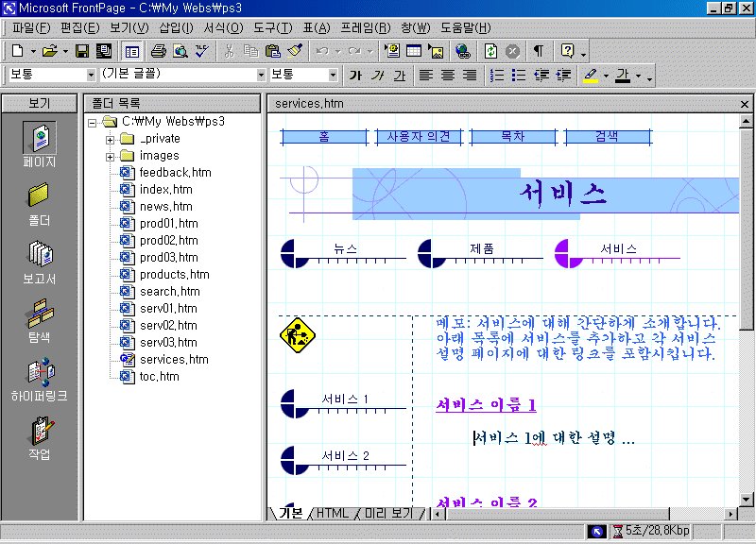Viewport: 756px width, 544px height.
Task: Click the New Page toolbar icon
Action: (x=17, y=51)
